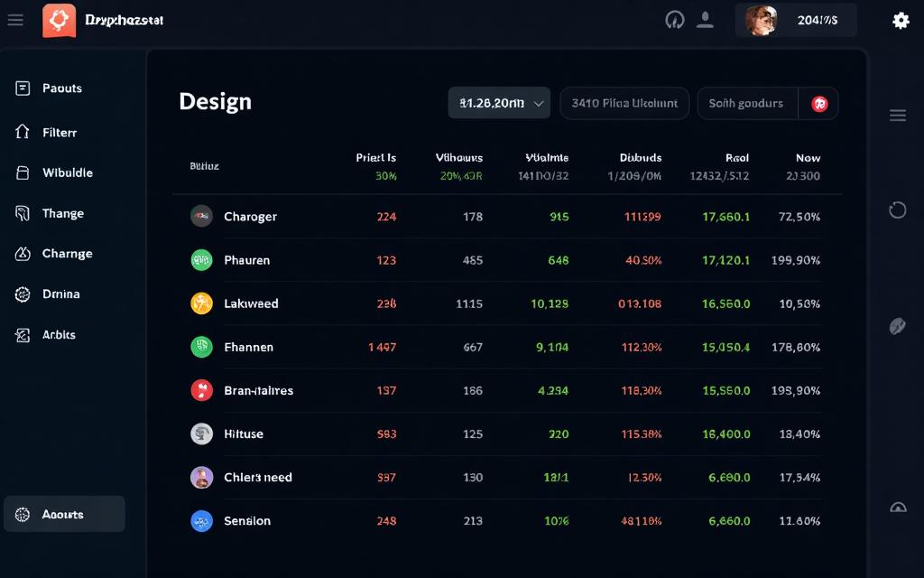Click the yellow Lakiweed row icon
The height and width of the screenshot is (578, 924).
point(201,303)
